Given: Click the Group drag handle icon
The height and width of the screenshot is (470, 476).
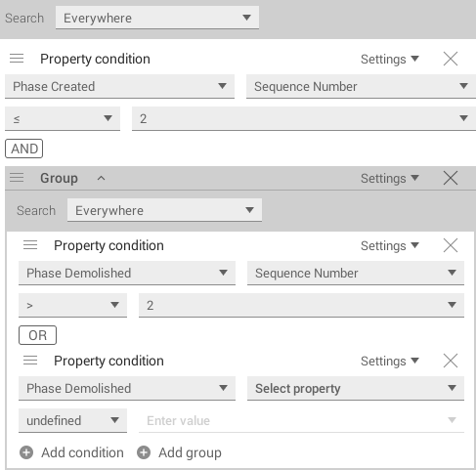Looking at the screenshot, I should 17,178.
